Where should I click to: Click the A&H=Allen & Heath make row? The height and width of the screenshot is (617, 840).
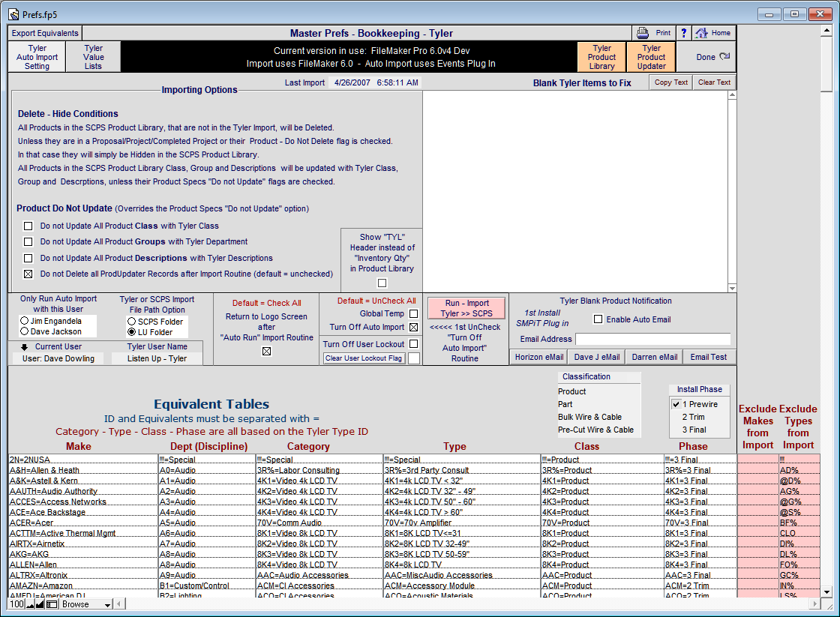tap(83, 470)
